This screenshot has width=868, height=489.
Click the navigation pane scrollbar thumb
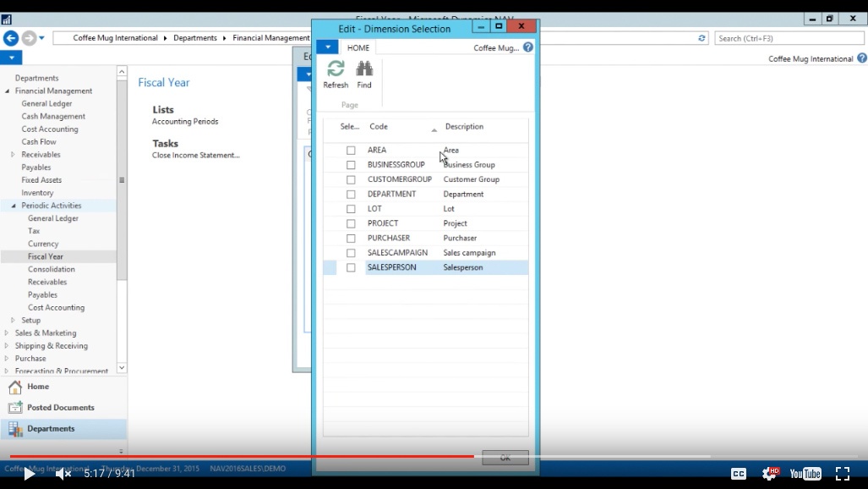coord(121,180)
